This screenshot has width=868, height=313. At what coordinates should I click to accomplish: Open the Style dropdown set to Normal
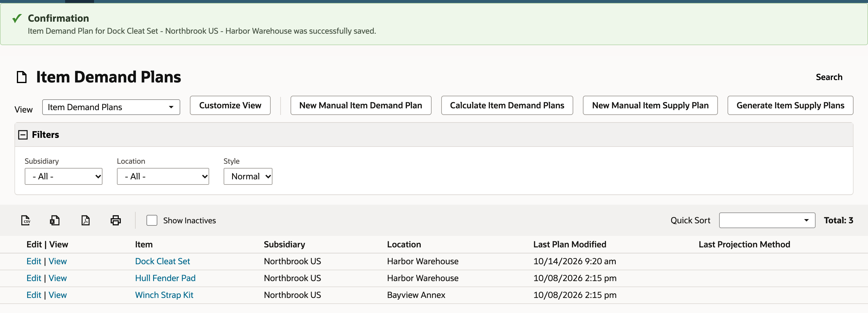(x=248, y=176)
